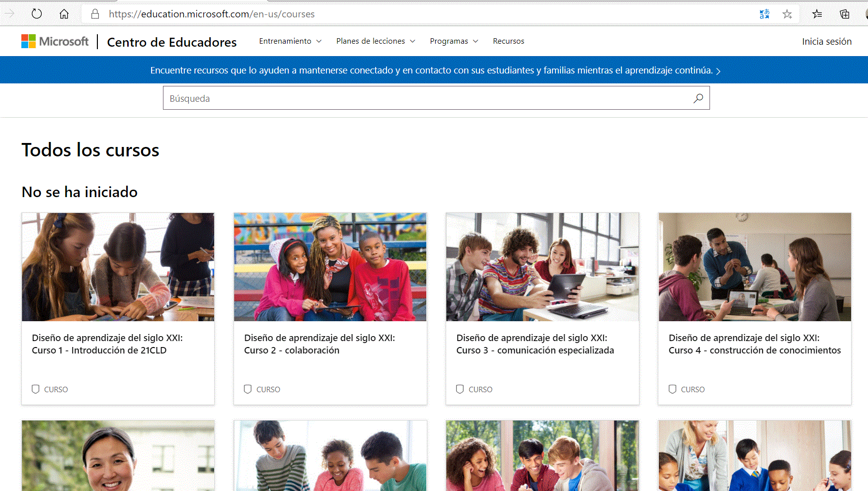
Task: Select Recursos in the navigation menu
Action: point(508,41)
